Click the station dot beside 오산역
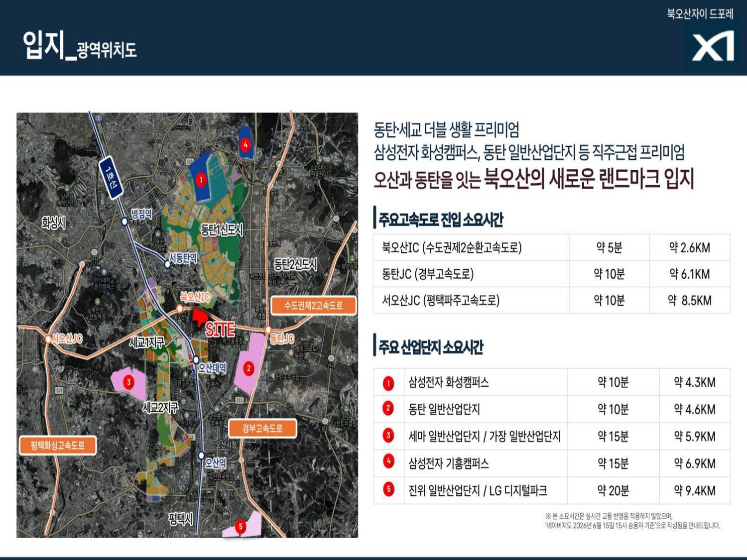Viewport: 747px width, 560px height. [201, 455]
